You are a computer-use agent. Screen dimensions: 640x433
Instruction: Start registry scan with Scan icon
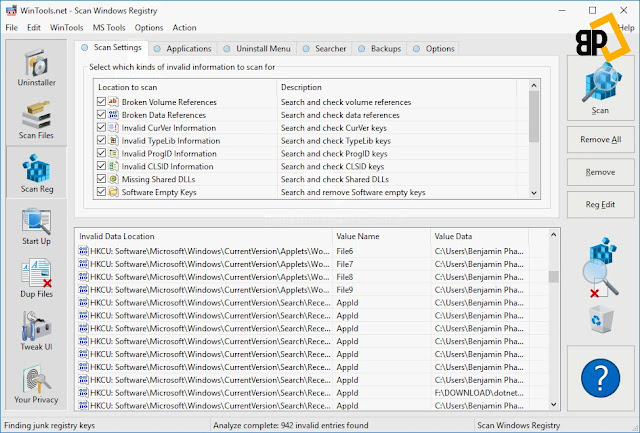coord(600,88)
